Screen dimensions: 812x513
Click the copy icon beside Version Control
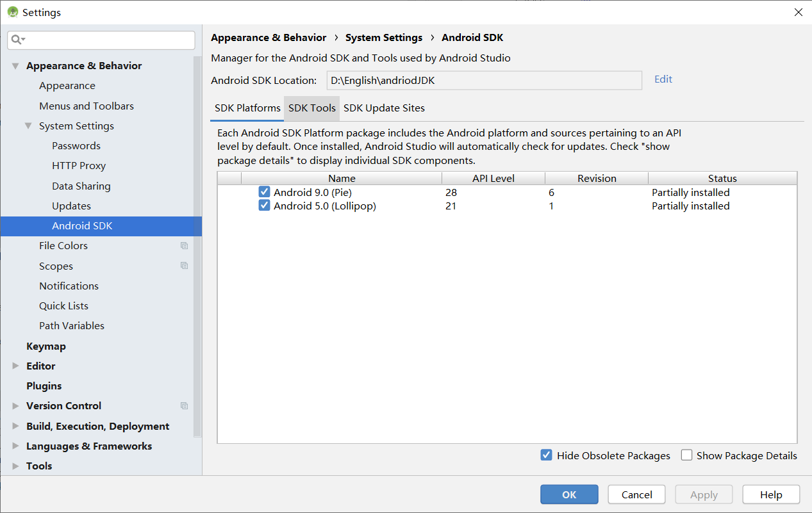[184, 406]
